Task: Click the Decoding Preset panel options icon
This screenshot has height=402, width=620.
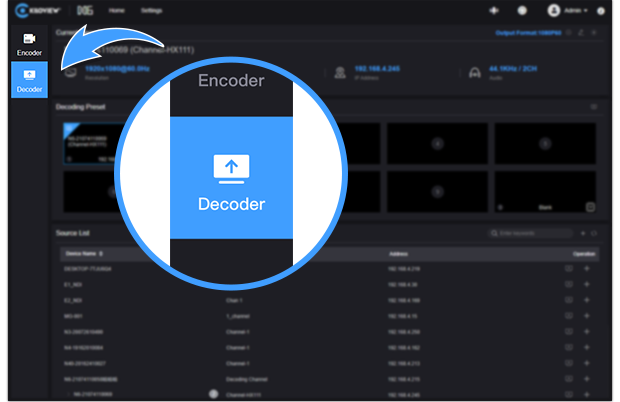Action: pyautogui.click(x=594, y=107)
